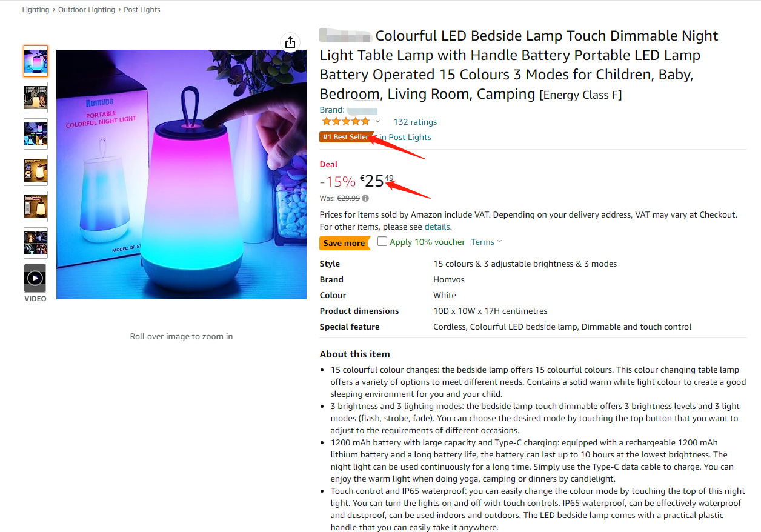Viewport: 761px width, 532px height.
Task: Click the share icon above the product image
Action: click(290, 42)
